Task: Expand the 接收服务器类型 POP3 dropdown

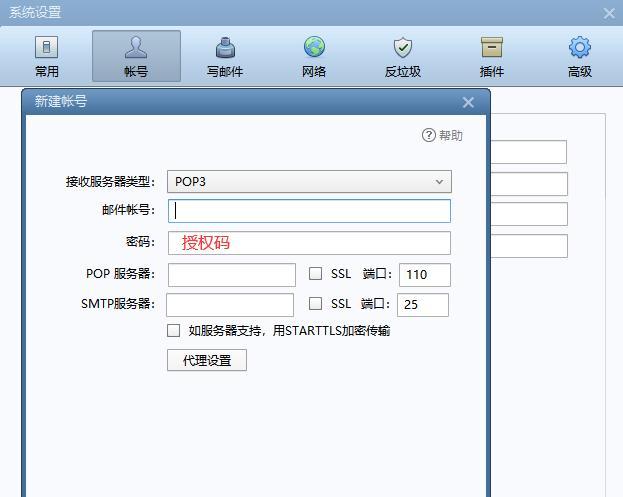Action: (x=309, y=182)
